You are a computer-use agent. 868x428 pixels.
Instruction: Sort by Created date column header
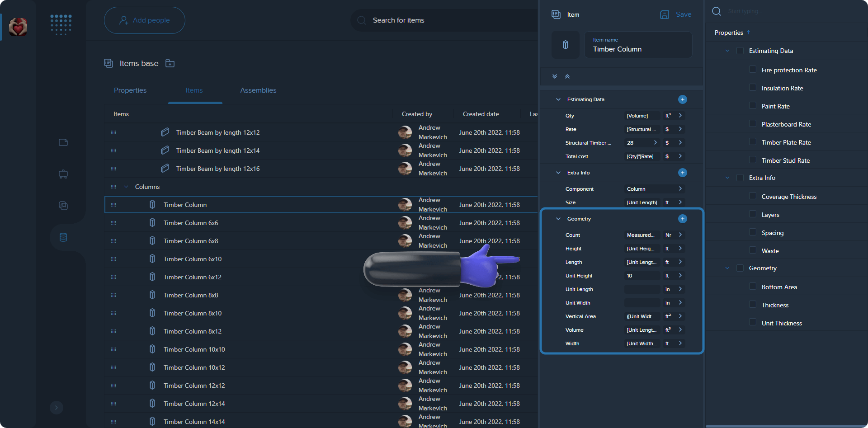[481, 114]
